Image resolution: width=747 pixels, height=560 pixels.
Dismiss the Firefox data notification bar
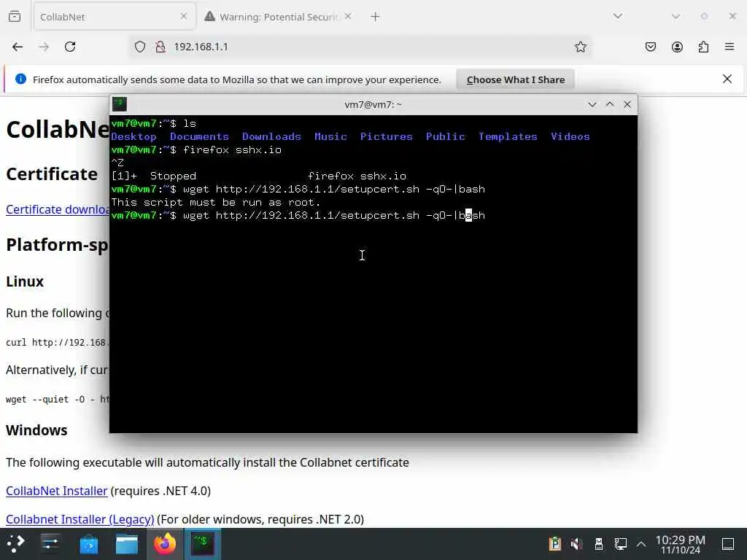(x=727, y=79)
